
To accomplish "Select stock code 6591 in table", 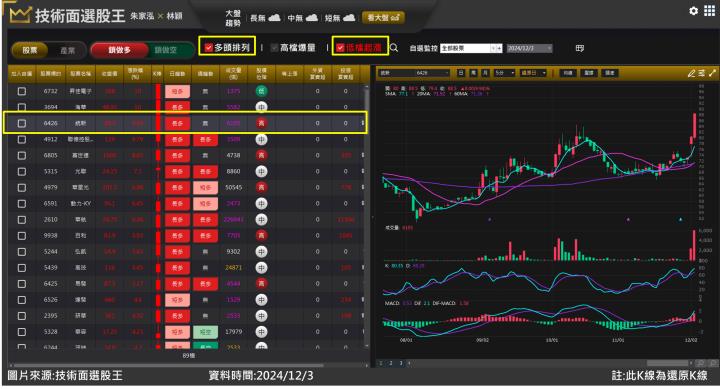I will pos(51,203).
